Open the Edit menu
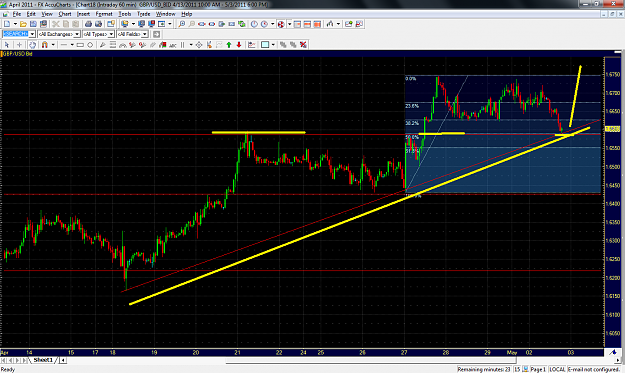The width and height of the screenshot is (625, 373). pos(31,14)
